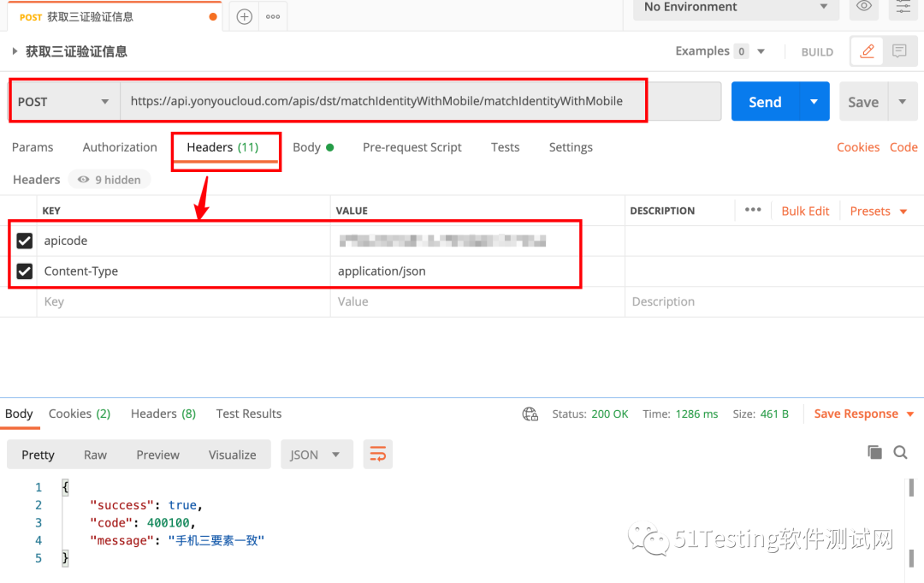924x583 pixels.
Task: Click the Send button
Action: tap(764, 101)
